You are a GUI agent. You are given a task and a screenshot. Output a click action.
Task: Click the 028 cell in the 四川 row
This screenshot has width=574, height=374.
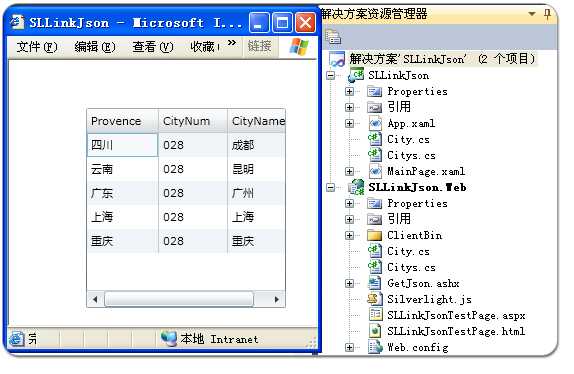[x=193, y=145]
